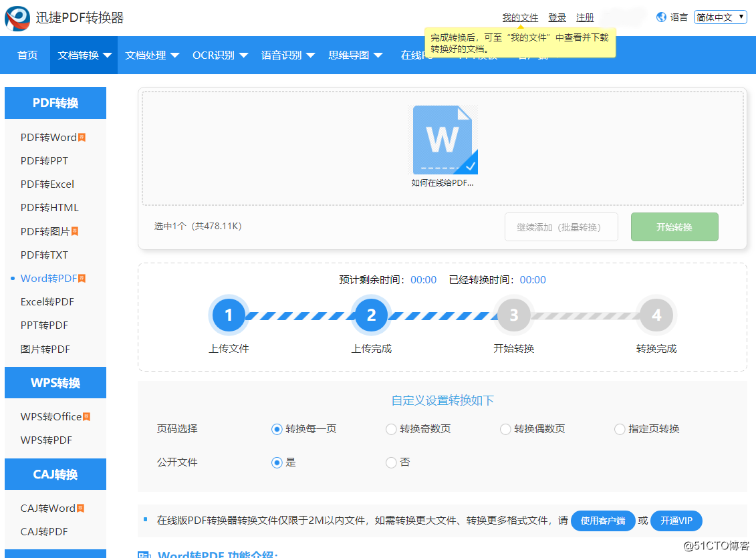The width and height of the screenshot is (756, 558).
Task: Go to 首页 in the navigation bar
Action: coord(27,55)
